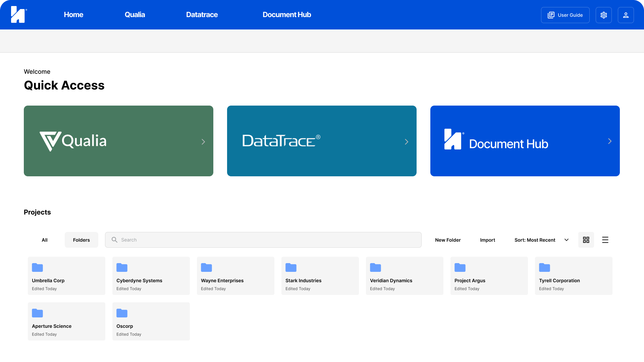Click the Tyrell Corporation folder icon
Screen dimensions: 644x362
click(x=544, y=267)
